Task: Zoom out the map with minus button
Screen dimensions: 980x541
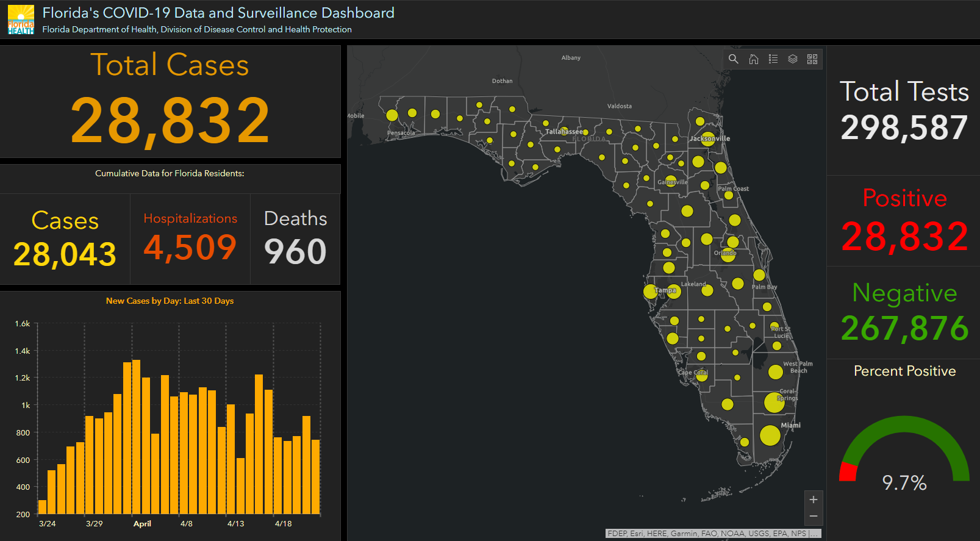Action: click(x=814, y=517)
